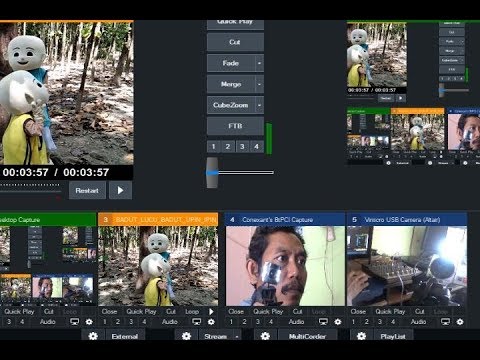This screenshot has height=360, width=480.
Task: Toggle overlay 2 under the FTB button
Action: click(228, 146)
